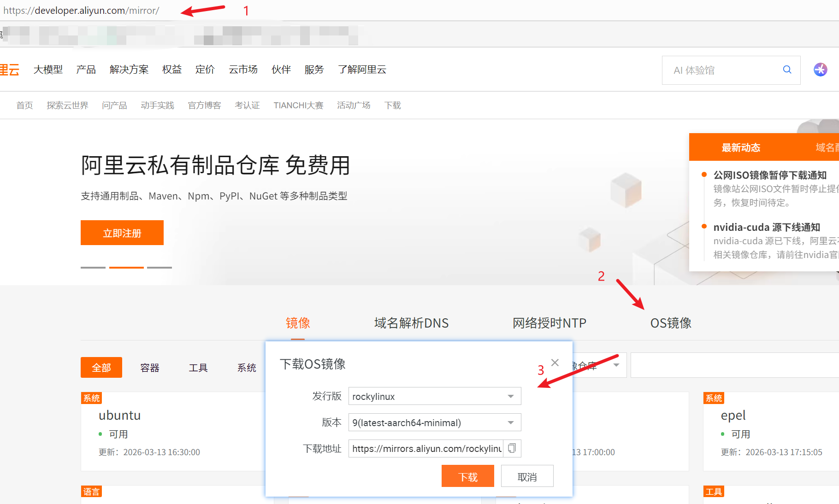Select 定价 in the top navigation
839x504 pixels.
pyautogui.click(x=205, y=70)
